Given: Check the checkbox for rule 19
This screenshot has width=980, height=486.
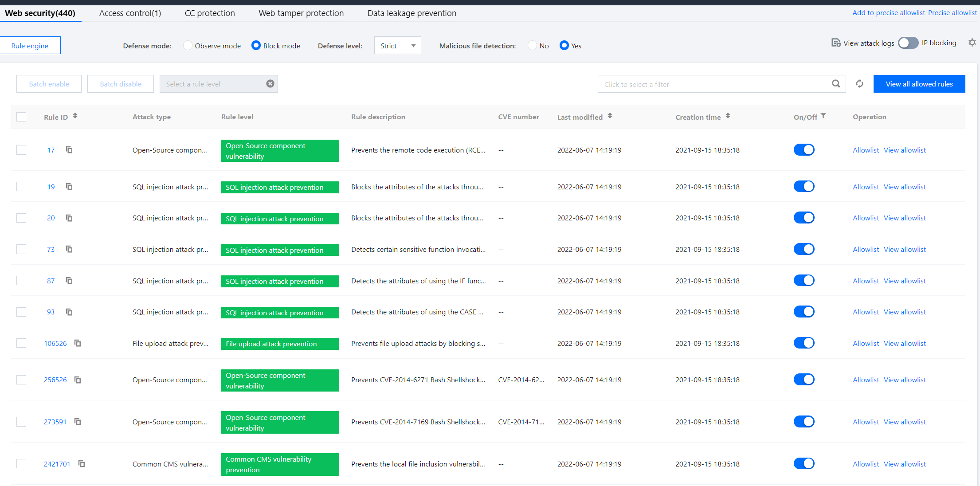Looking at the screenshot, I should 21,187.
